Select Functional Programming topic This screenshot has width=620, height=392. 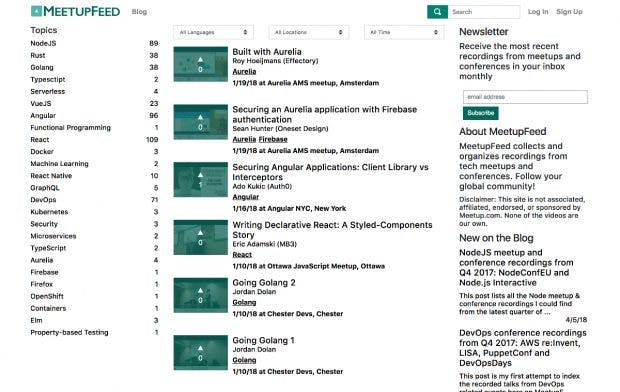coord(70,128)
